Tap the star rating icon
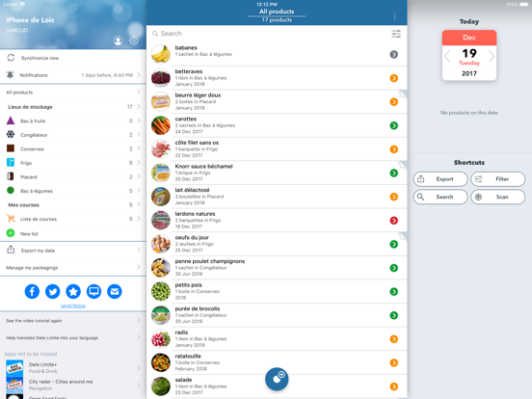Screen dimensions: 532x399 click(x=73, y=291)
